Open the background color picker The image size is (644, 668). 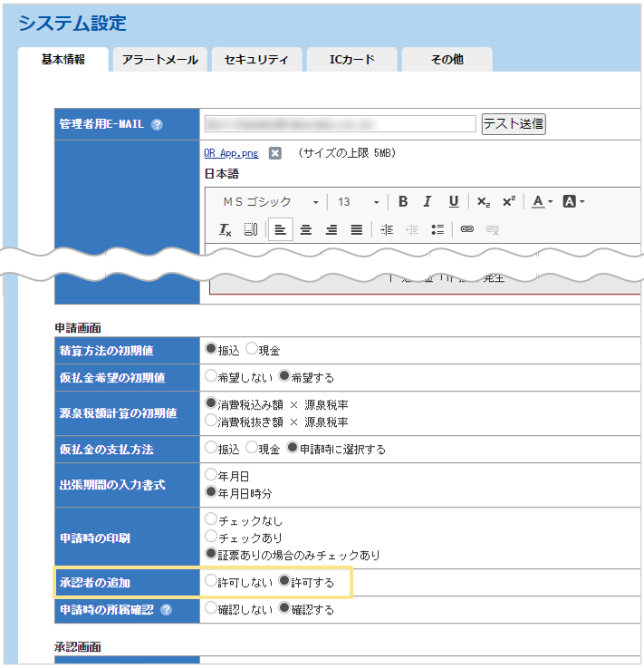574,201
